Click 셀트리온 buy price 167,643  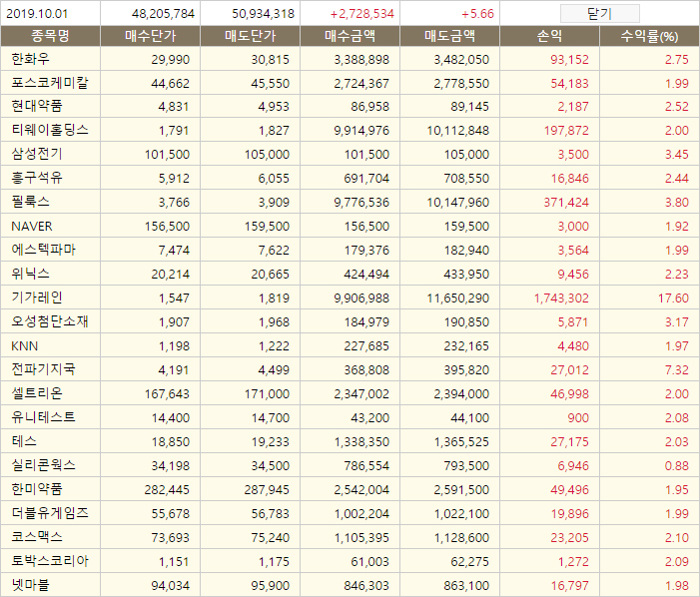point(167,394)
